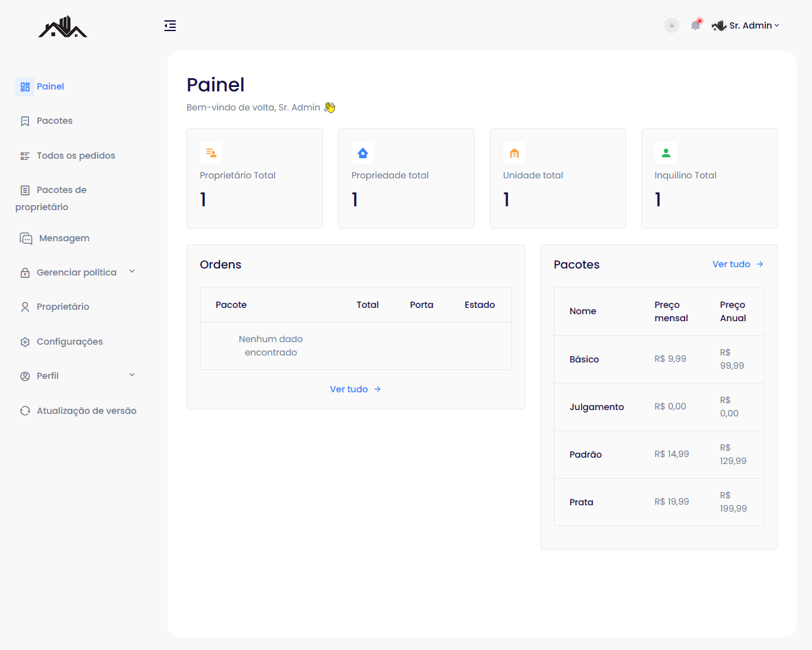The width and height of the screenshot is (812, 650).
Task: Open Pacotes de proprietário menu item
Action: [61, 190]
